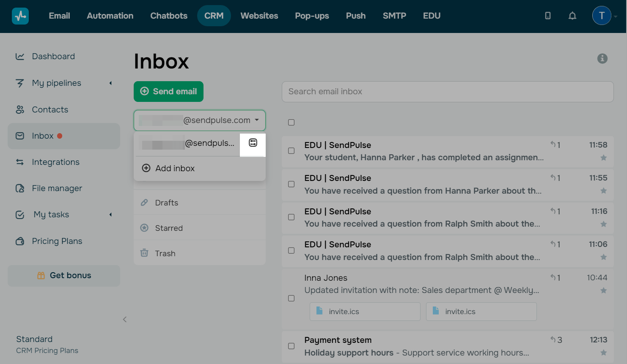
Task: Open the CRM Pricing Plans link
Action: 47,351
